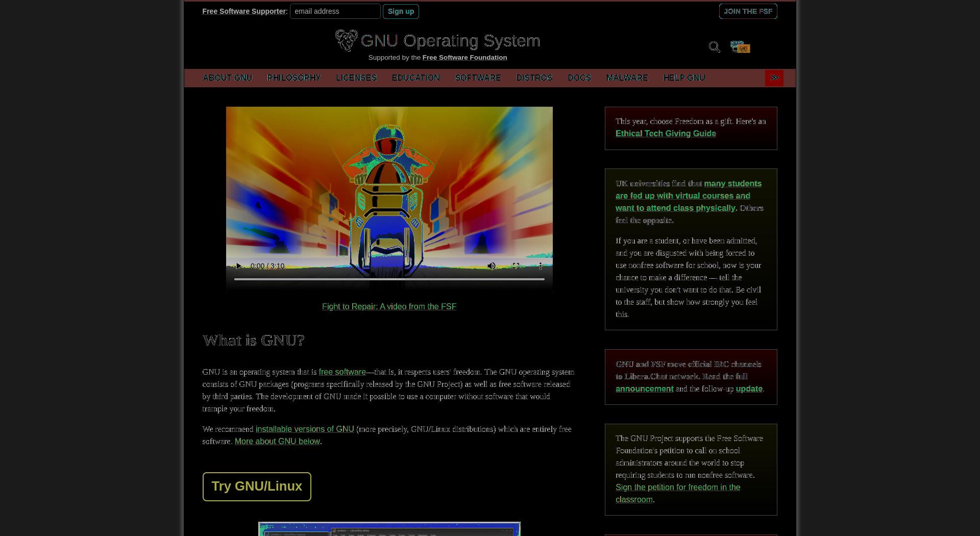This screenshot has height=536, width=980.
Task: Open IRC announcement link
Action: (x=644, y=388)
